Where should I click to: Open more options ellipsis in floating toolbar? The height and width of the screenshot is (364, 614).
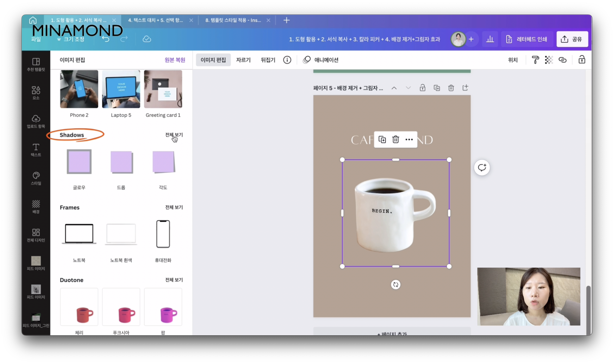409,140
